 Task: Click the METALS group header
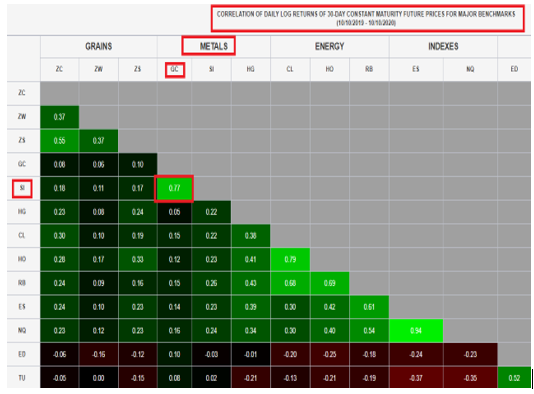214,46
